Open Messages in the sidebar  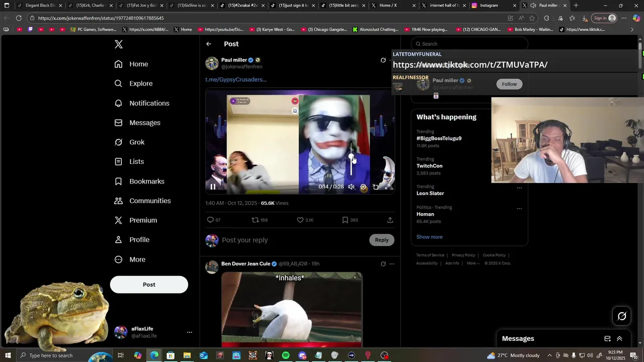[x=137, y=123]
